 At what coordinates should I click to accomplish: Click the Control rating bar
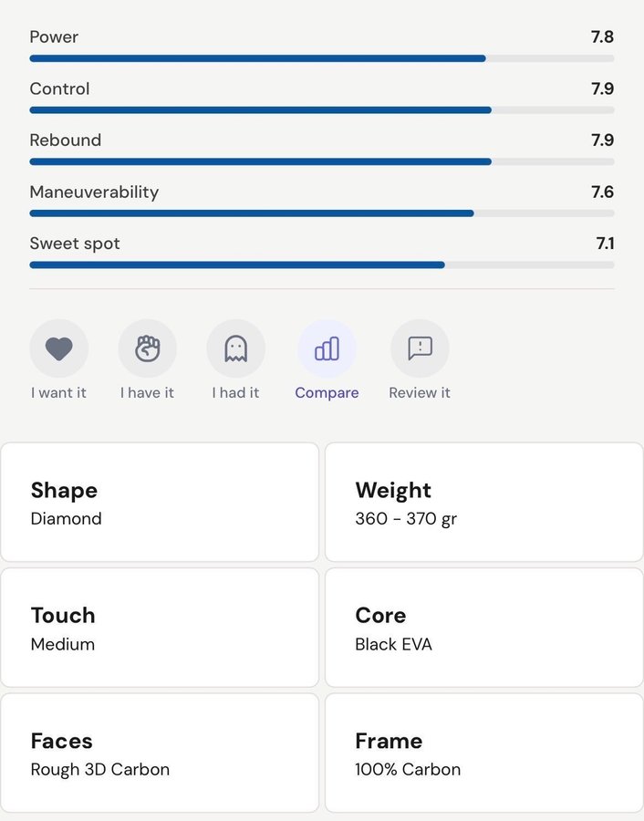click(x=321, y=110)
